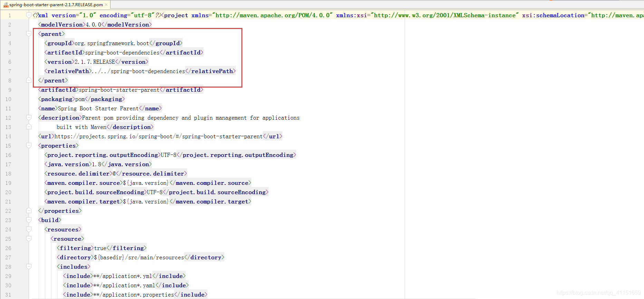This screenshot has height=299, width=644.
Task: Click include value **/application*.properties
Action: [134, 295]
